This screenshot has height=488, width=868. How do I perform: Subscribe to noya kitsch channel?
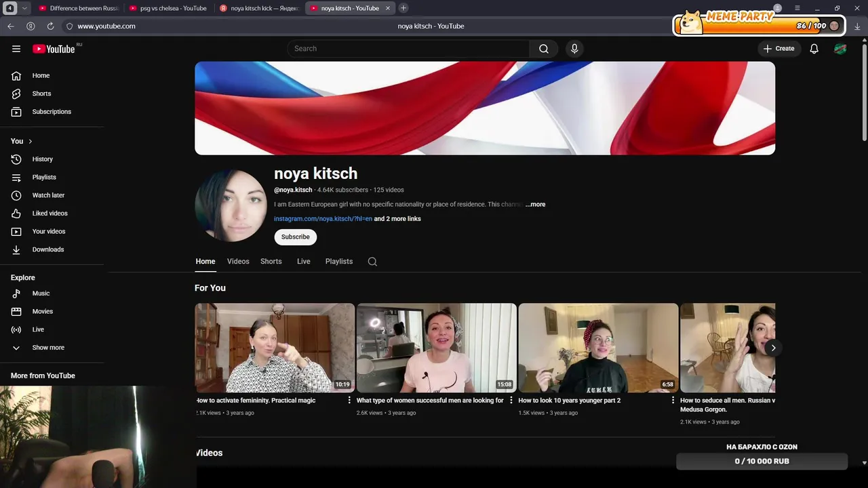pyautogui.click(x=296, y=237)
